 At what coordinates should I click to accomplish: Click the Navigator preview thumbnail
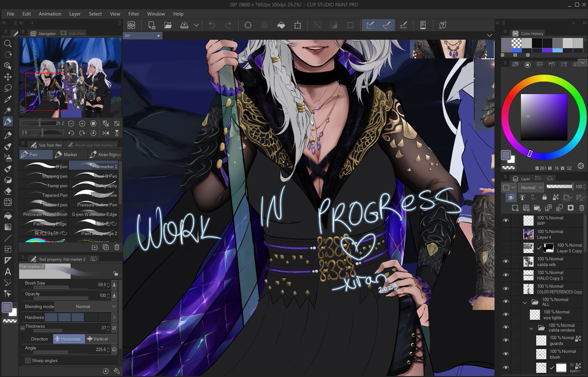[x=71, y=77]
